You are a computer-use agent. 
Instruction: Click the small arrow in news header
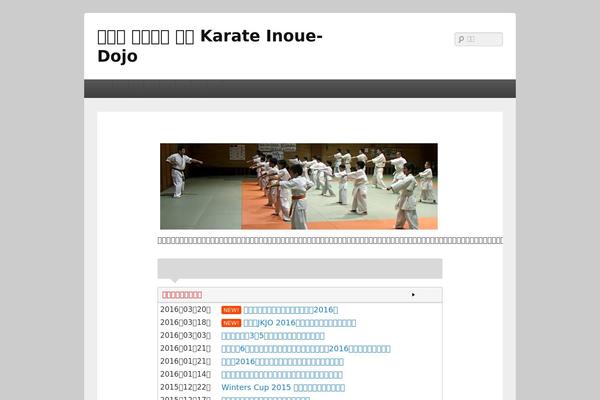tap(413, 295)
